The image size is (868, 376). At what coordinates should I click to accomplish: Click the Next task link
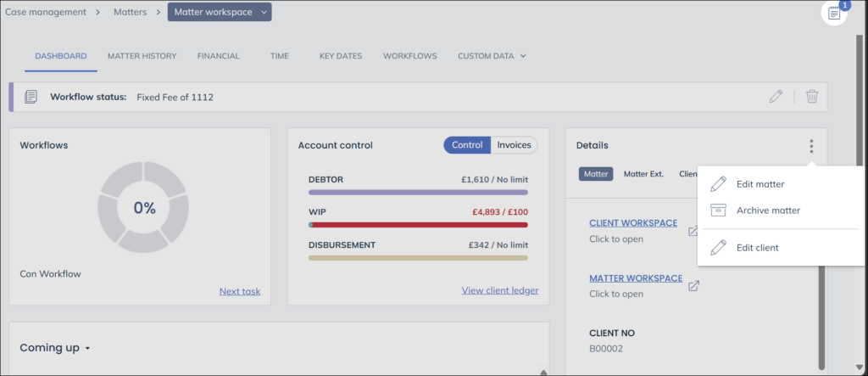(x=239, y=291)
